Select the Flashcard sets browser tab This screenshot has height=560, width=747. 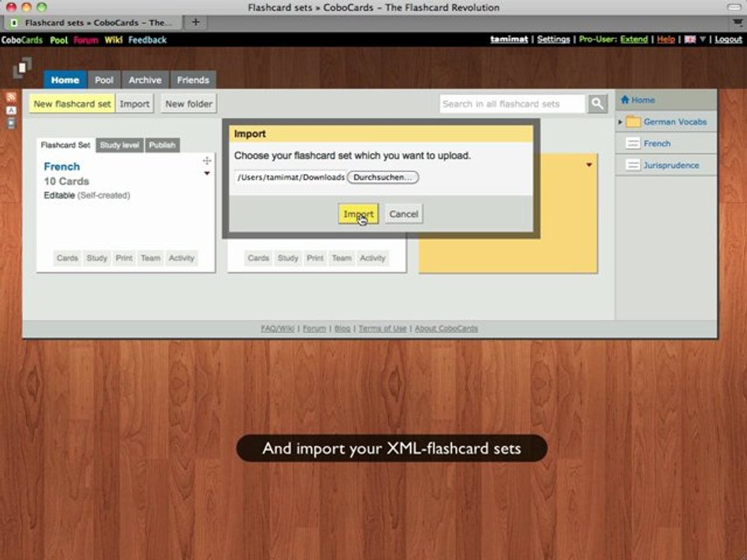pyautogui.click(x=93, y=23)
